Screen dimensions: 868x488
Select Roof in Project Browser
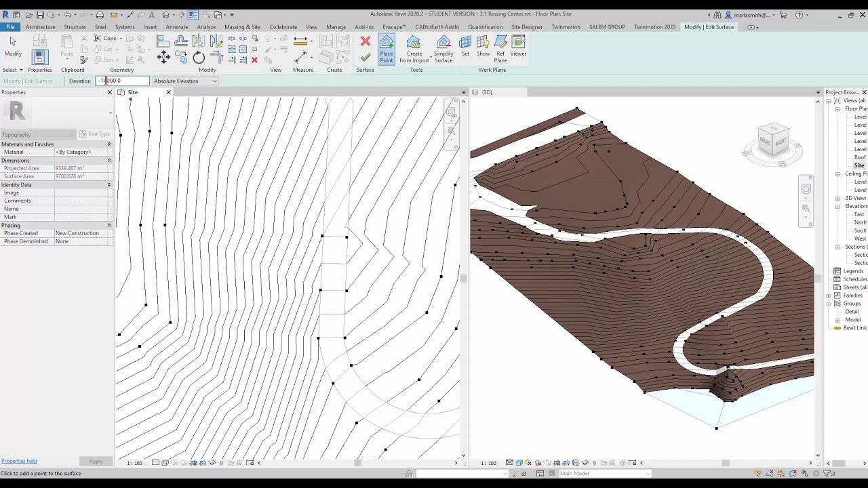pyautogui.click(x=860, y=157)
